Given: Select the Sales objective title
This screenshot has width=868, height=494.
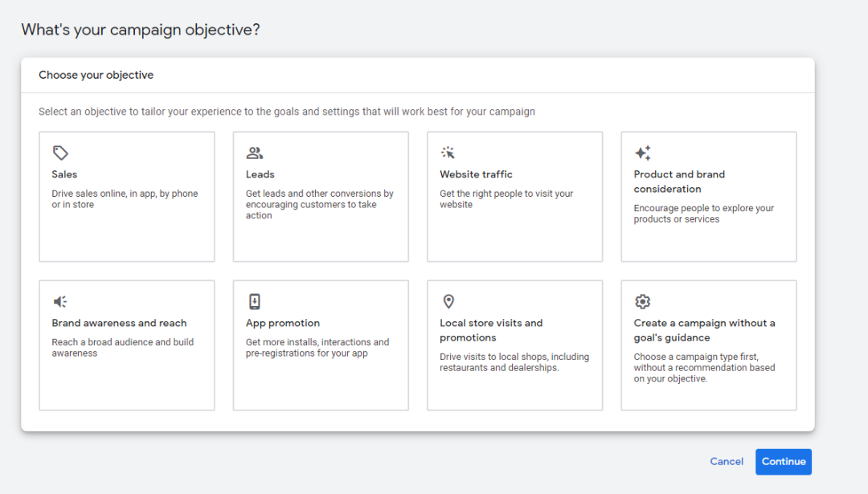Looking at the screenshot, I should pyautogui.click(x=65, y=174).
